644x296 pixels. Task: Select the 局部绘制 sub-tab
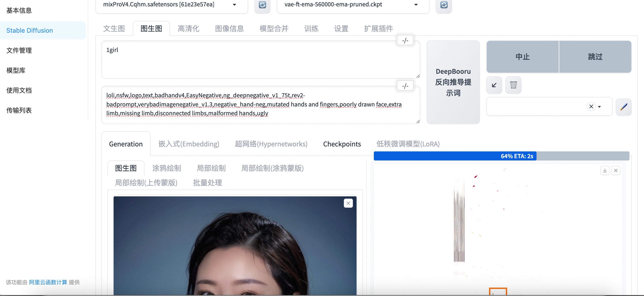point(211,168)
